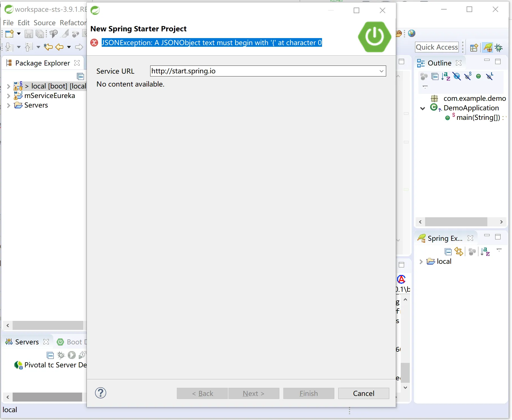Select the Pivotal tc Server entry
Viewport: 512px width, 420px height.
(55, 365)
